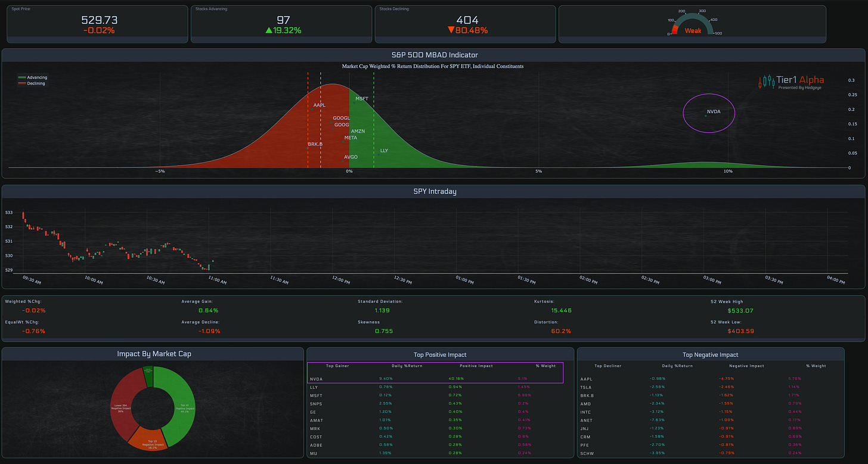Click the Top Gainer column header

pos(337,366)
